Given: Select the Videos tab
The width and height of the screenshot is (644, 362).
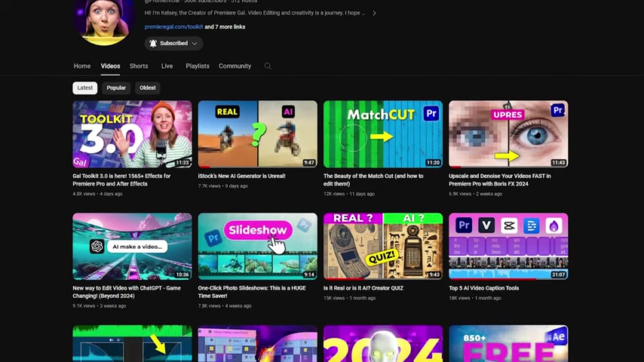Looking at the screenshot, I should (x=111, y=66).
